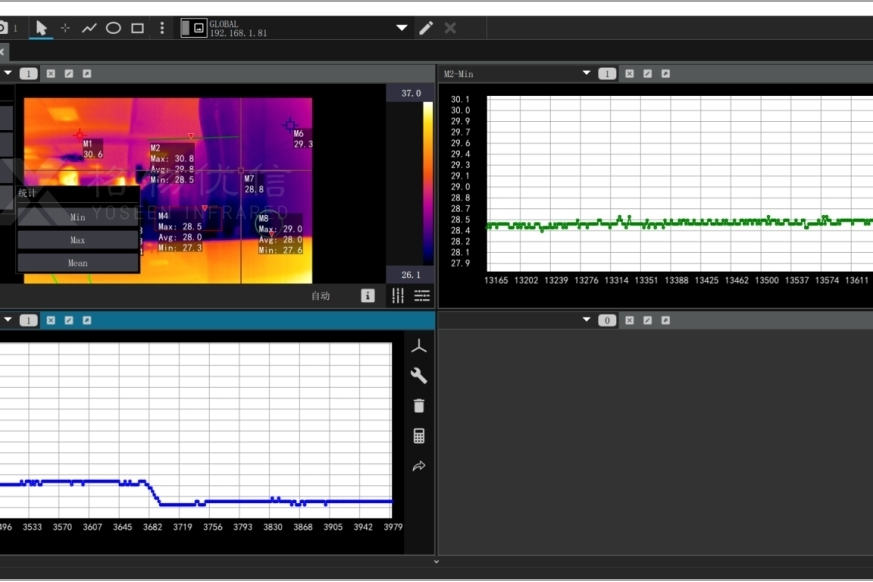Open the GLOBAL device dropdown arrow
Image resolution: width=873 pixels, height=582 pixels.
(x=402, y=28)
